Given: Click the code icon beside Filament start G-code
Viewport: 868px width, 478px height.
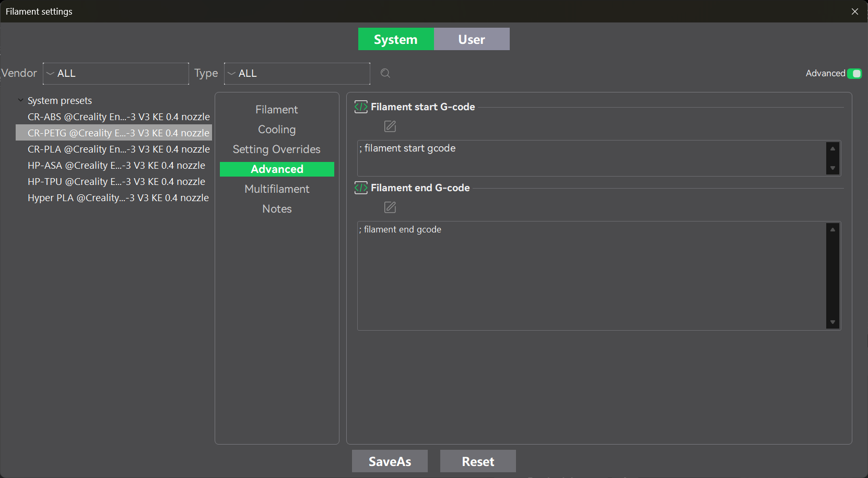Looking at the screenshot, I should click(361, 107).
